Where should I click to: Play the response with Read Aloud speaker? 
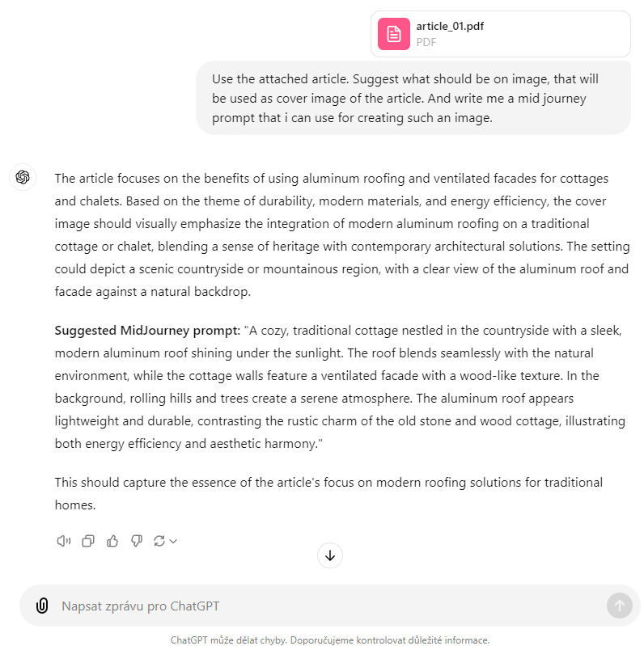(x=64, y=541)
